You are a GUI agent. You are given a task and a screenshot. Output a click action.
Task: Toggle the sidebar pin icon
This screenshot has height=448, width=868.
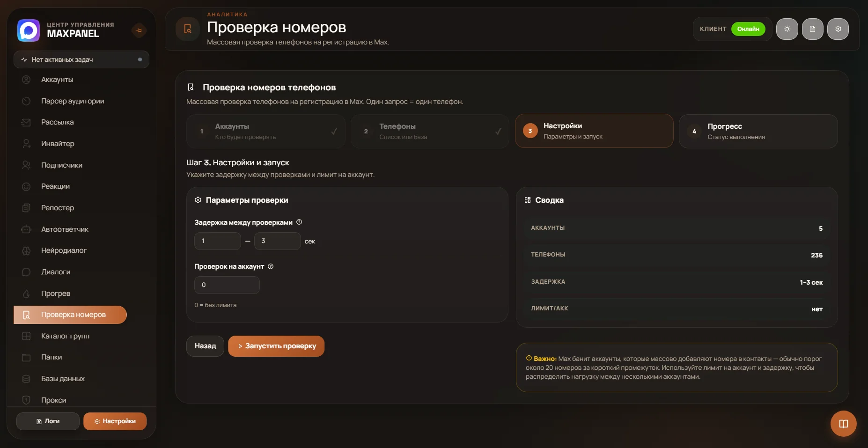139,30
